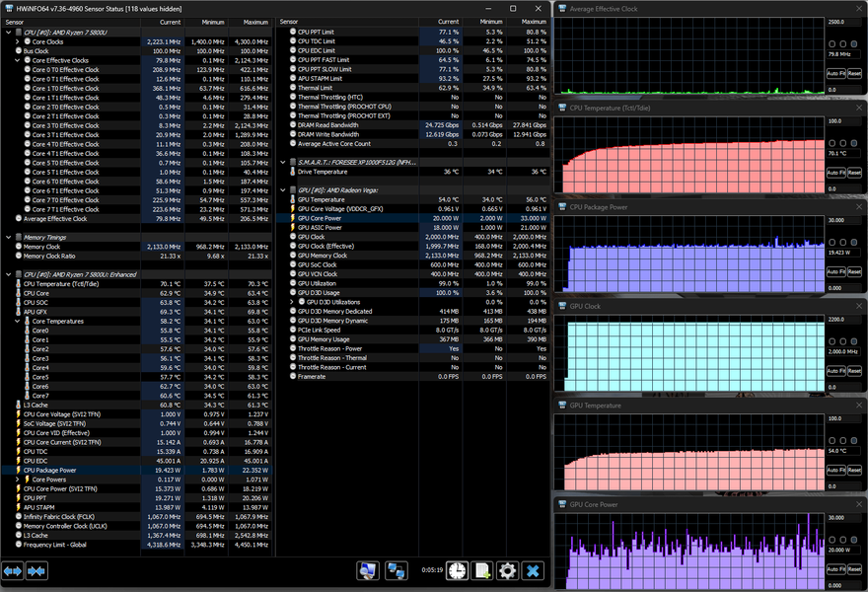Image resolution: width=868 pixels, height=592 pixels.
Task: Click the monitor remote-connection icon in bottom toolbar
Action: pos(368,570)
